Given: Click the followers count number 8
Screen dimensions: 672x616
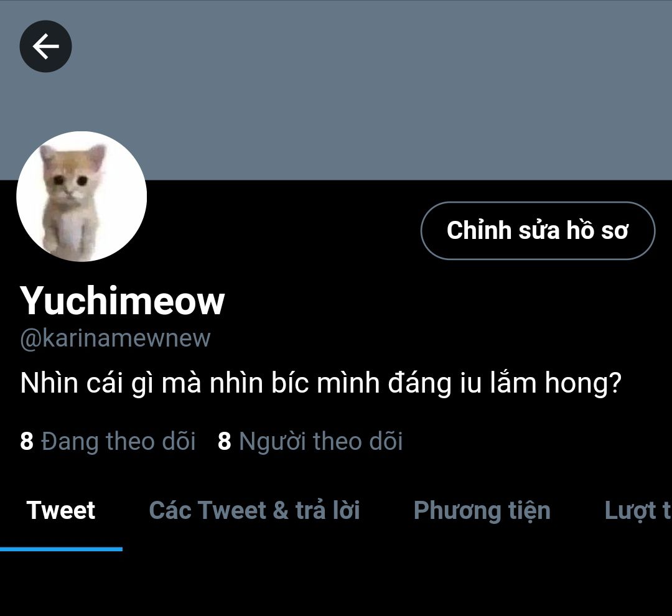Looking at the screenshot, I should (225, 441).
